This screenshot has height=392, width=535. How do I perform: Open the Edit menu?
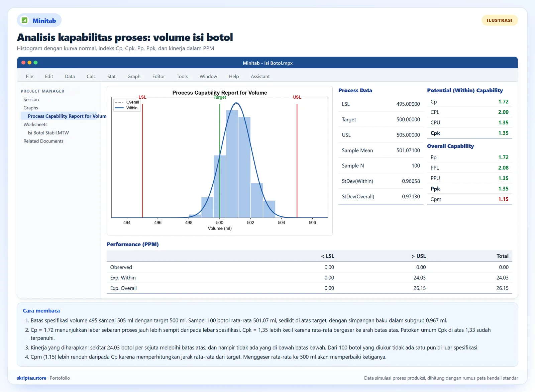[x=49, y=76]
